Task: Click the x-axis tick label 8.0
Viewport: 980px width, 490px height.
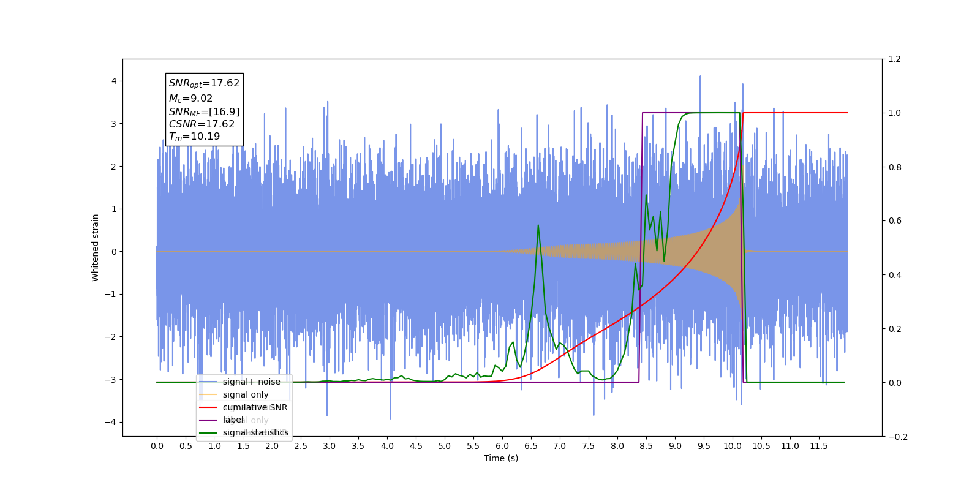Action: [x=617, y=446]
